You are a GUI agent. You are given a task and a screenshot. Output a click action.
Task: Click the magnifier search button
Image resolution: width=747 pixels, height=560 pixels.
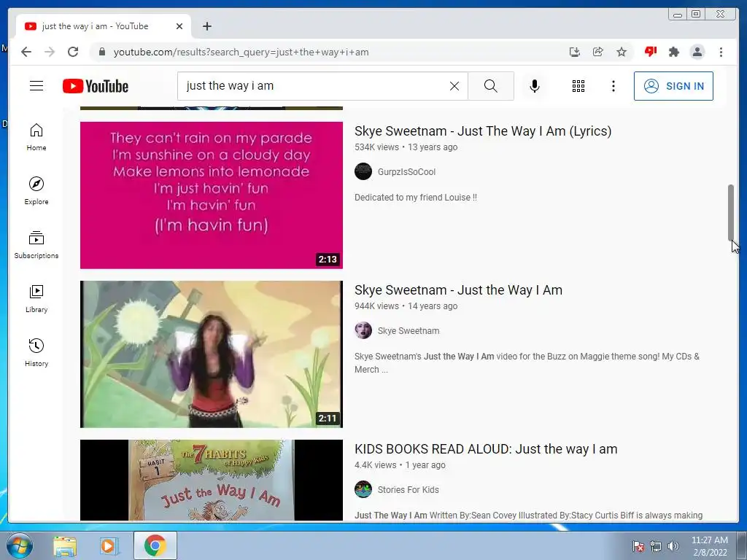pos(491,86)
